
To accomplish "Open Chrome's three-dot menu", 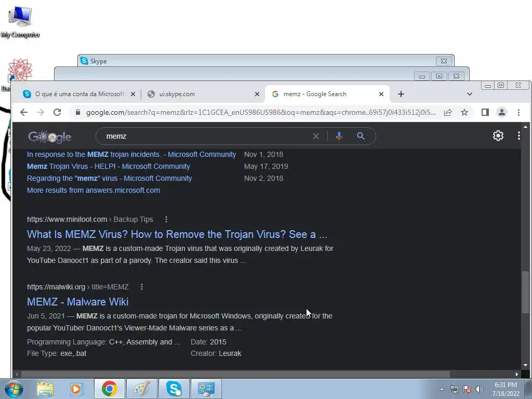I will point(518,112).
